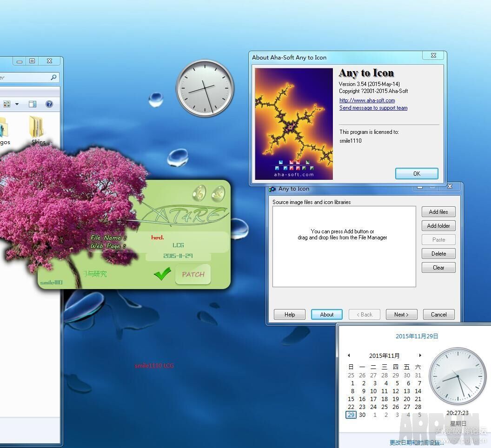The width and height of the screenshot is (491, 448).
Task: Minimize the Explorer window
Action: tap(20, 61)
